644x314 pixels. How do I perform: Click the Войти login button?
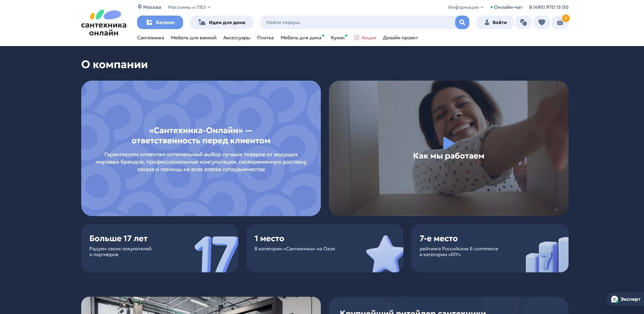[x=494, y=22]
